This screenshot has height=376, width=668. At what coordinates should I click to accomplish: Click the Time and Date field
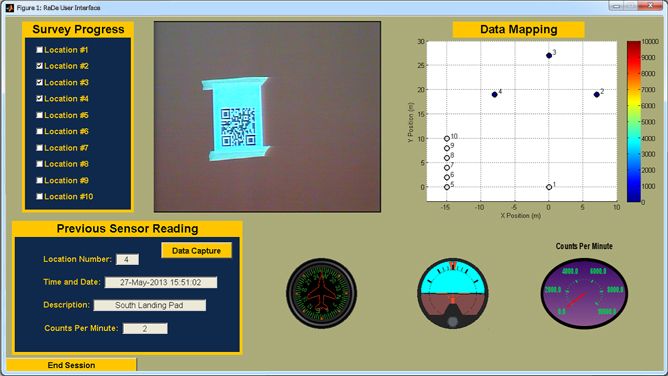161,282
